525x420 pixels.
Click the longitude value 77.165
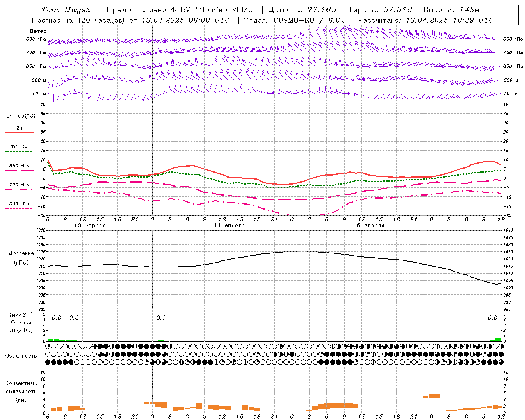(x=322, y=10)
